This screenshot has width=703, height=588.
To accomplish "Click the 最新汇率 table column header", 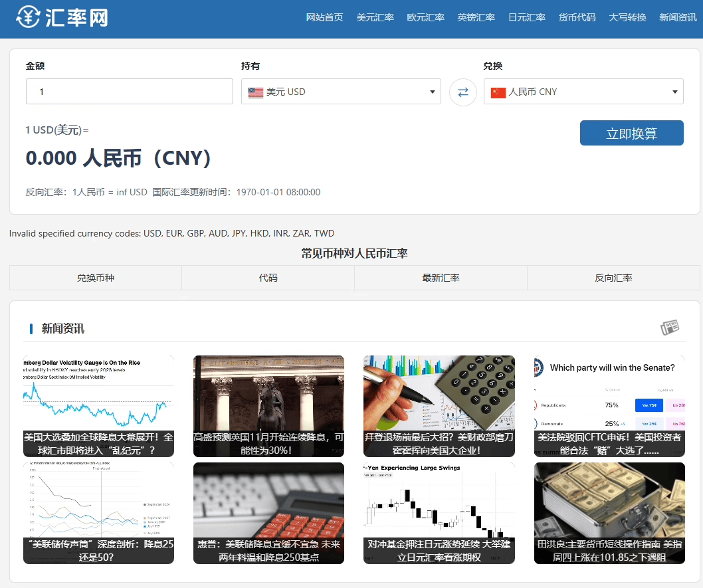I will click(x=441, y=278).
